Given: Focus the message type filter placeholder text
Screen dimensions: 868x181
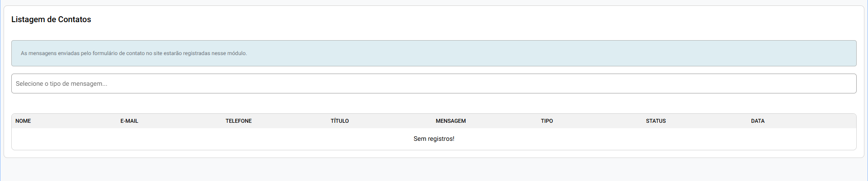Looking at the screenshot, I should coord(61,84).
